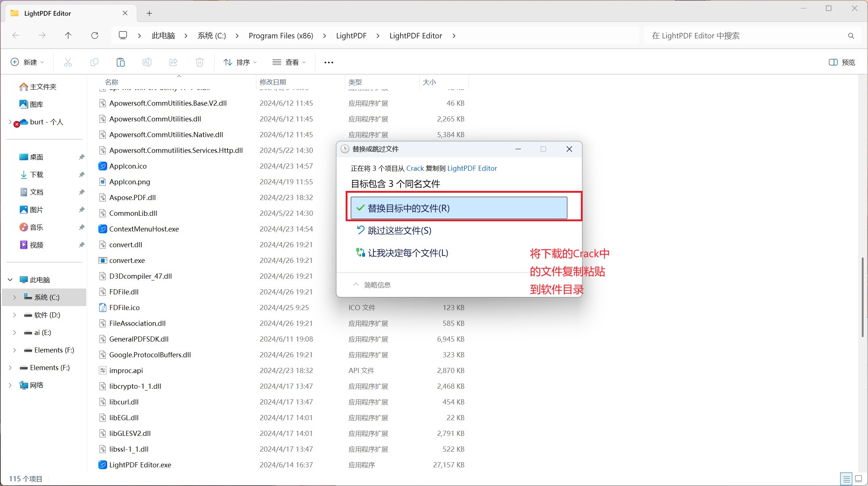The width and height of the screenshot is (868, 486).
Task: Expand the 软件 (D:) drive tree node
Action: point(15,315)
